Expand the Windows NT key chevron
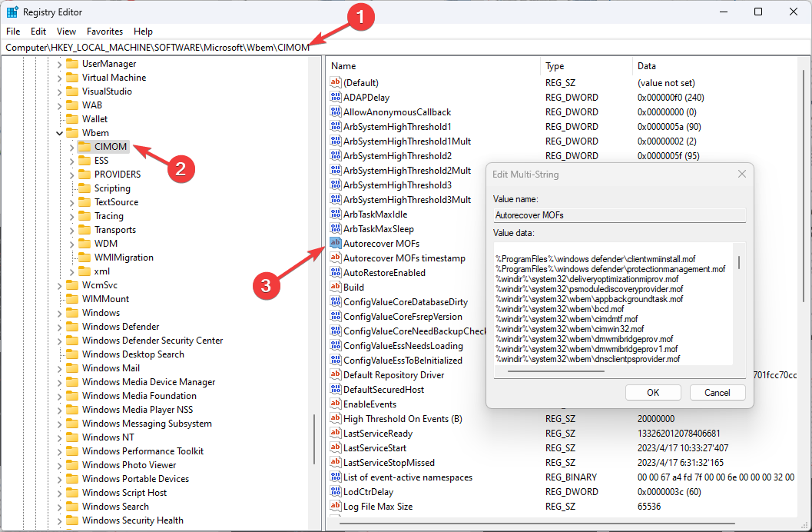The image size is (812, 532). click(x=60, y=437)
